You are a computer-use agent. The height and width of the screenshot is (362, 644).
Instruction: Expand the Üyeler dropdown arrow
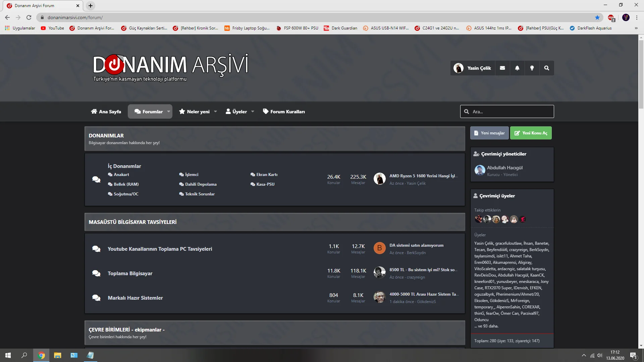pos(253,112)
